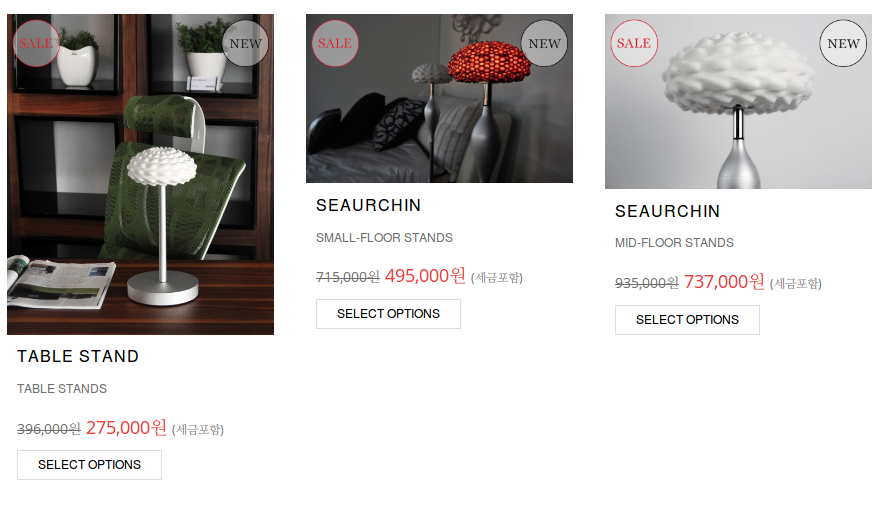893x518 pixels.
Task: Open the SEAURCHIN title above Small-Floor Stands
Action: (368, 205)
